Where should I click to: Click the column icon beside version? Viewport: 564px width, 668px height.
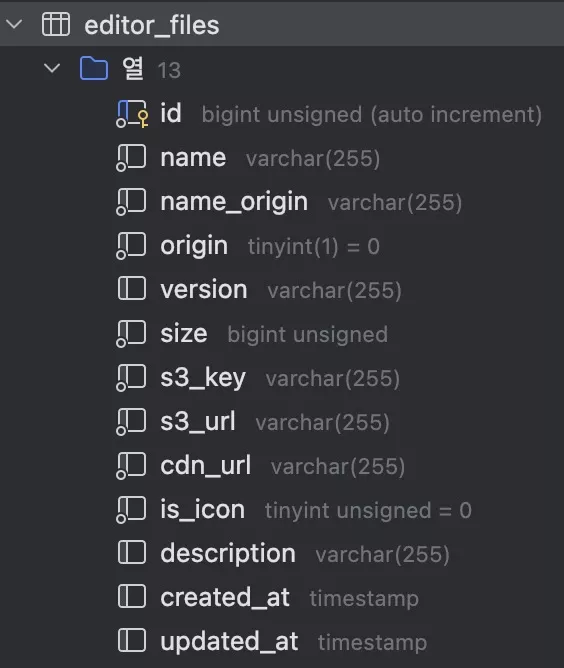[132, 288]
